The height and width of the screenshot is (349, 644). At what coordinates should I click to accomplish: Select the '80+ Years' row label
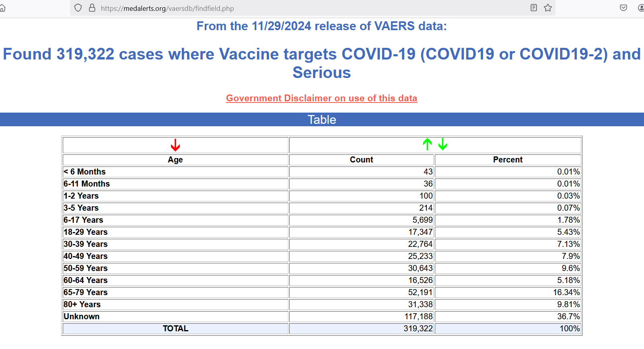(82, 304)
